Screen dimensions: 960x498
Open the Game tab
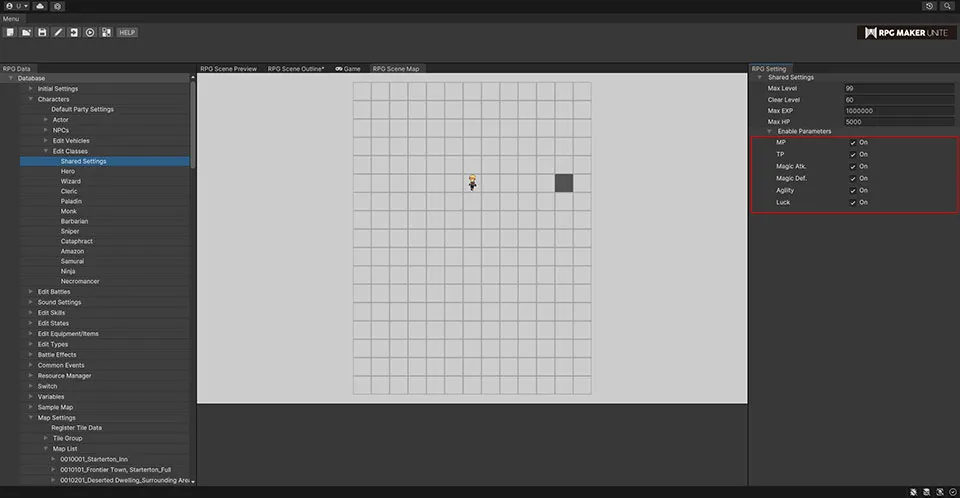point(347,69)
